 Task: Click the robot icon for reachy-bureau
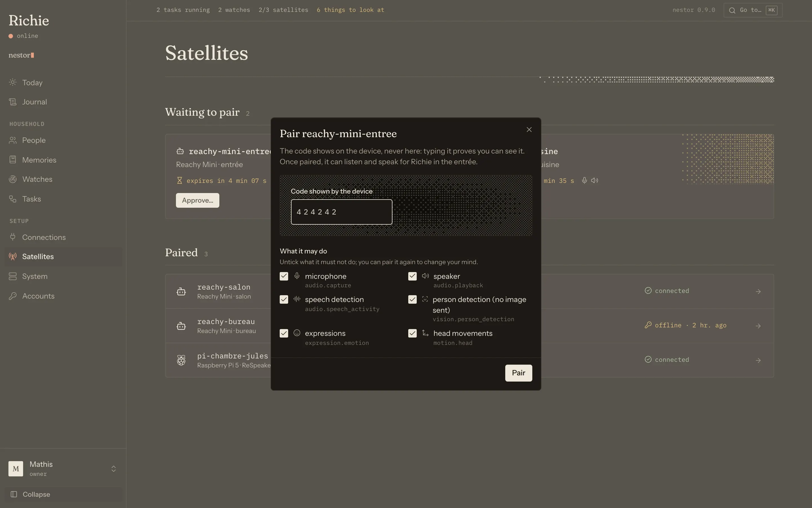pyautogui.click(x=181, y=326)
